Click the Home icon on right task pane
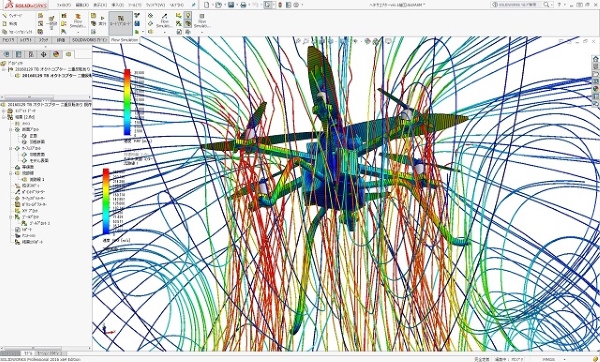600x362 pixels. click(x=595, y=59)
